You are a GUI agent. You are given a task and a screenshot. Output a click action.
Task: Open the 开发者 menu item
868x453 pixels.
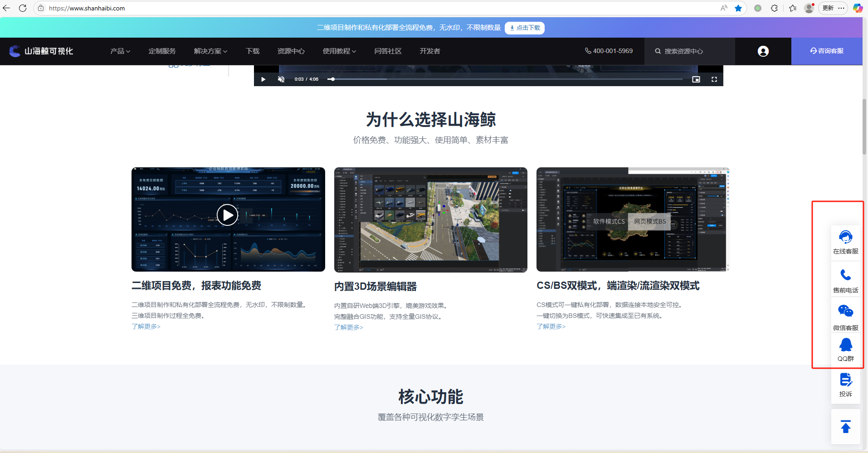429,51
